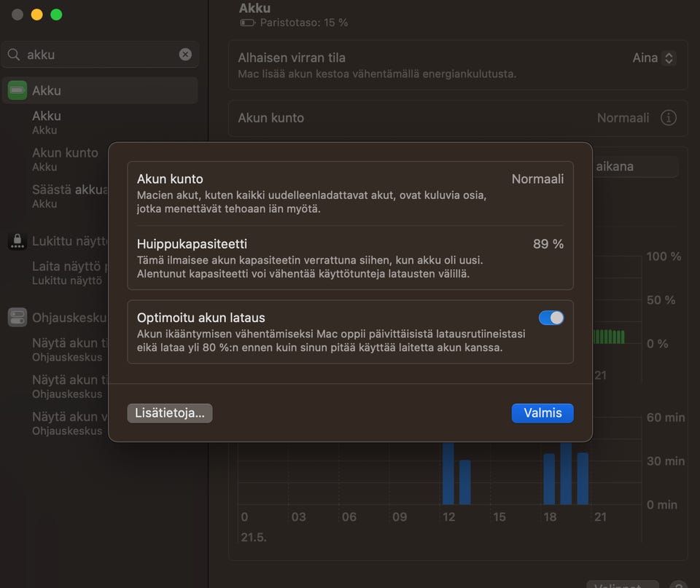Select Laita näyttö search result

pyautogui.click(x=70, y=273)
